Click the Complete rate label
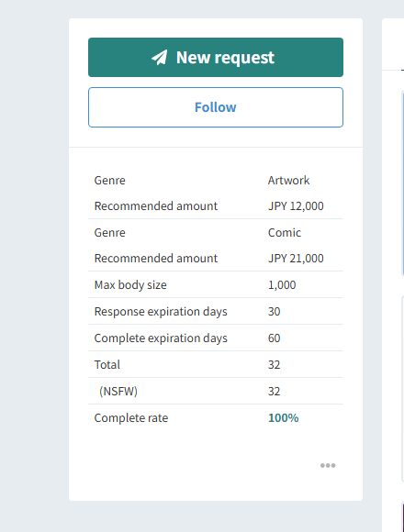Image resolution: width=404 pixels, height=532 pixels. click(x=131, y=417)
